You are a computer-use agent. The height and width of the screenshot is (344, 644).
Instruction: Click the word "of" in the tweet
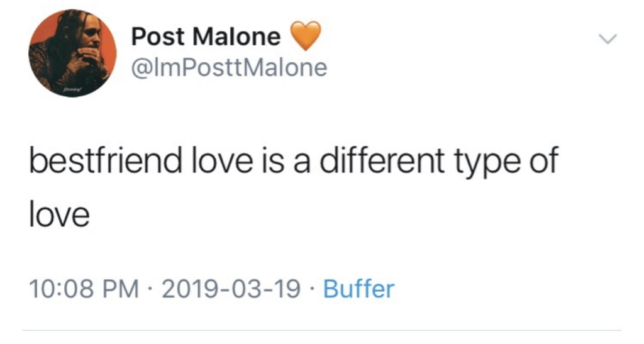tap(543, 160)
